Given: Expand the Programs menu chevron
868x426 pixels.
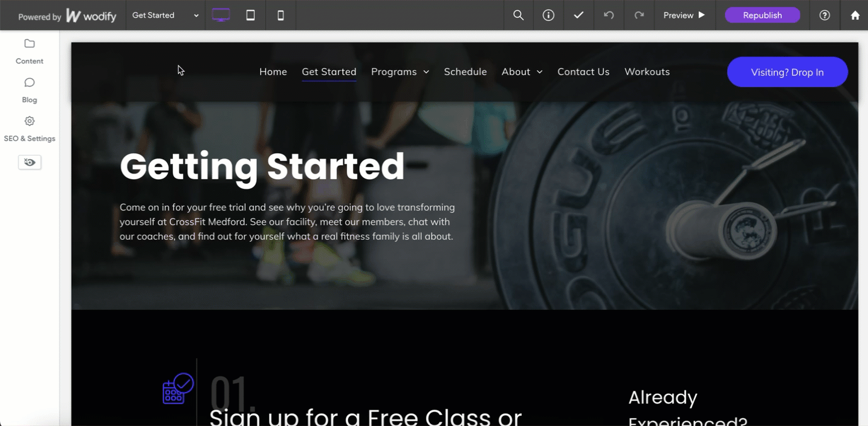Looking at the screenshot, I should tap(426, 72).
